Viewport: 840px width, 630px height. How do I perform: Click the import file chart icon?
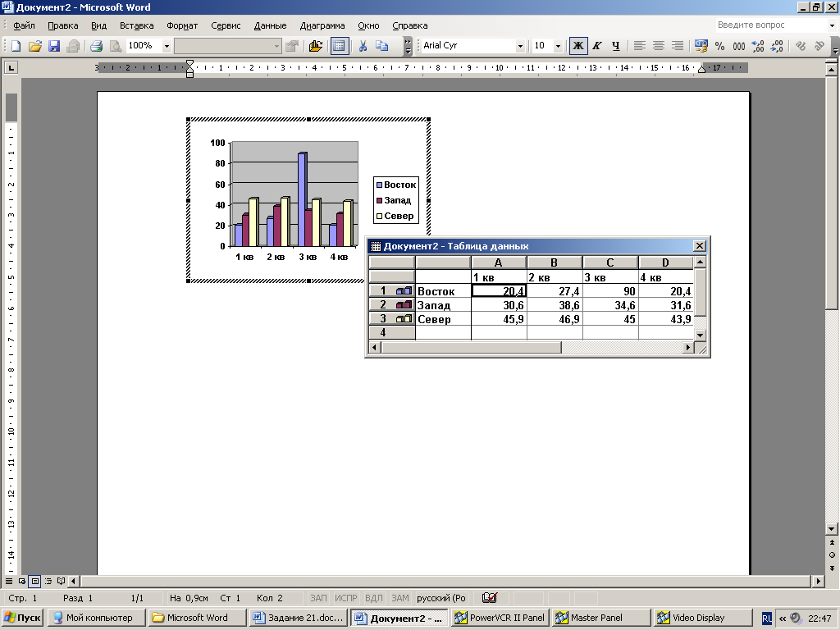316,46
